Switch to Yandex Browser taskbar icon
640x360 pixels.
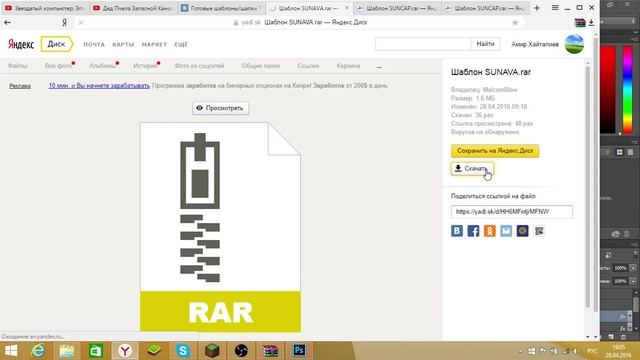[125, 351]
